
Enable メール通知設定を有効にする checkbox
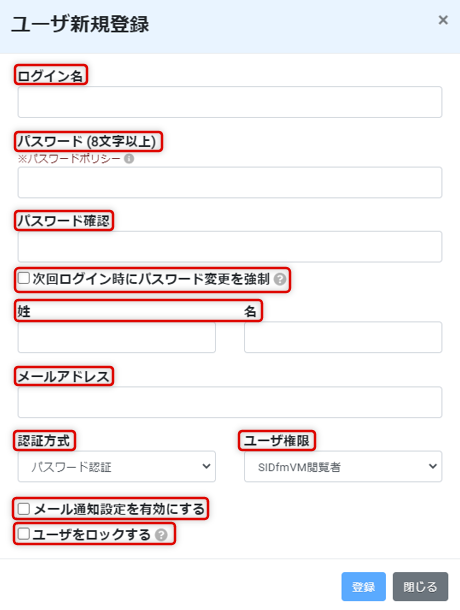point(24,509)
